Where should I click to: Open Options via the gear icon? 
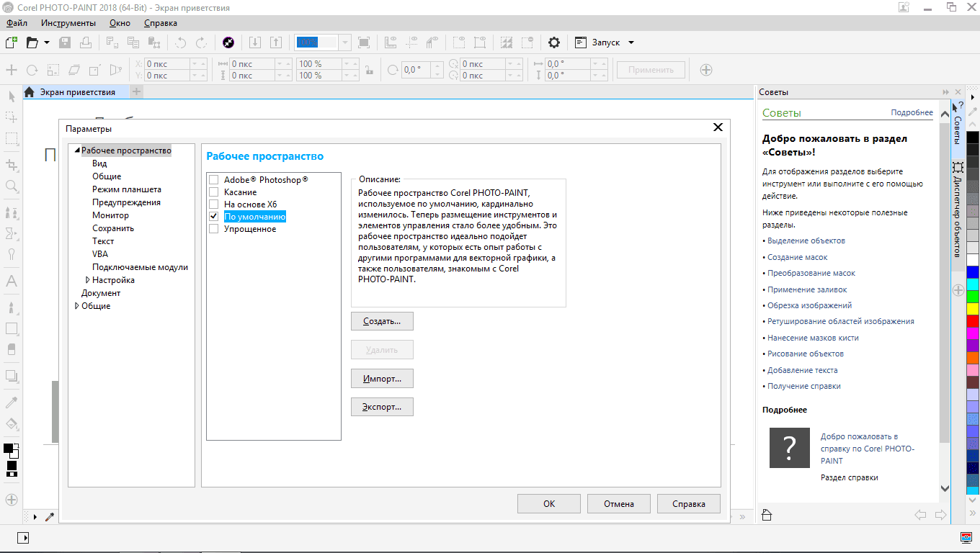[x=553, y=42]
